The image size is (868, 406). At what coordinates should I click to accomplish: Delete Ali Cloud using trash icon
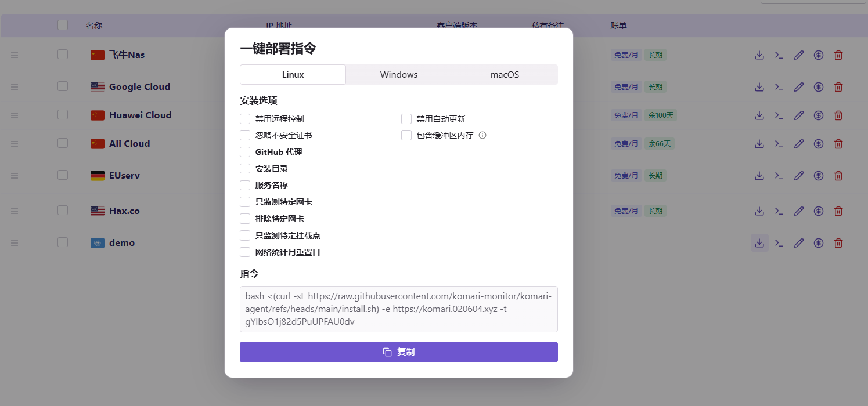point(838,144)
